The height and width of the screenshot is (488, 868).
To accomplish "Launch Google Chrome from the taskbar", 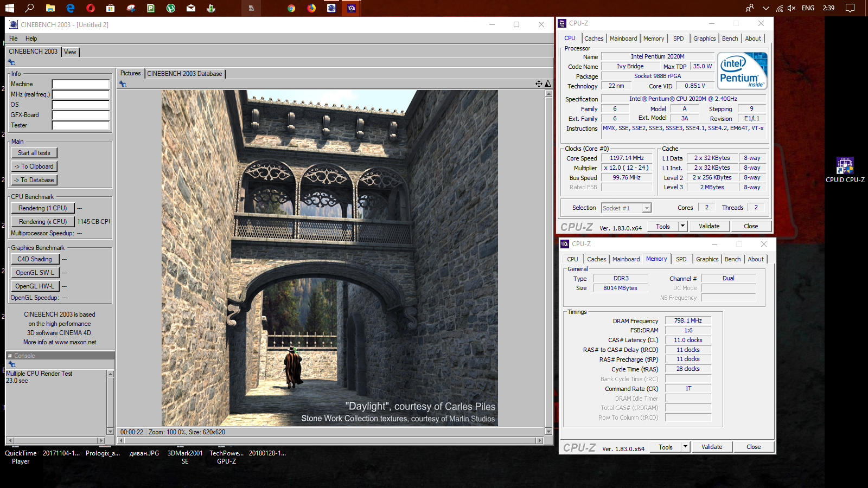I will point(291,8).
